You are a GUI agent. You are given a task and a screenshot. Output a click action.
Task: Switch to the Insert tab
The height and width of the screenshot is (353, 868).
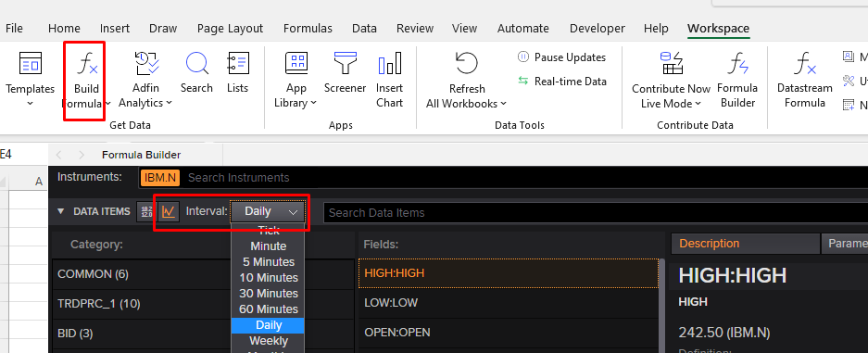click(x=115, y=28)
